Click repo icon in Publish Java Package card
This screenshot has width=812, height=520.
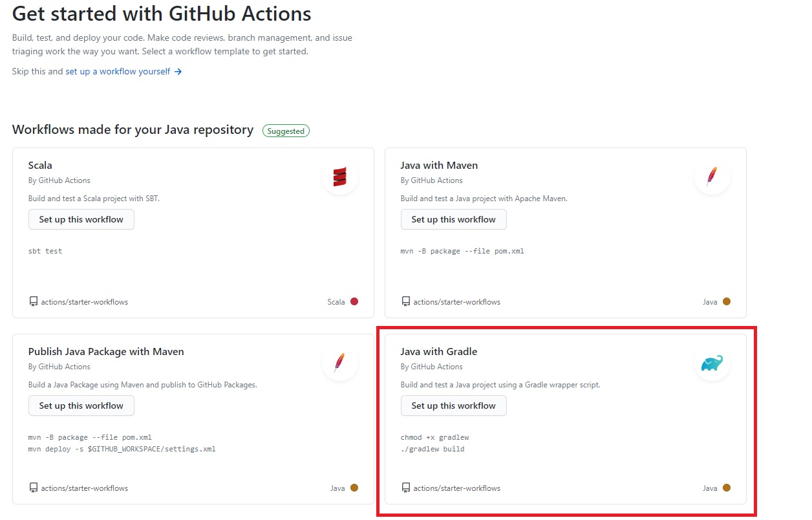pos(34,488)
